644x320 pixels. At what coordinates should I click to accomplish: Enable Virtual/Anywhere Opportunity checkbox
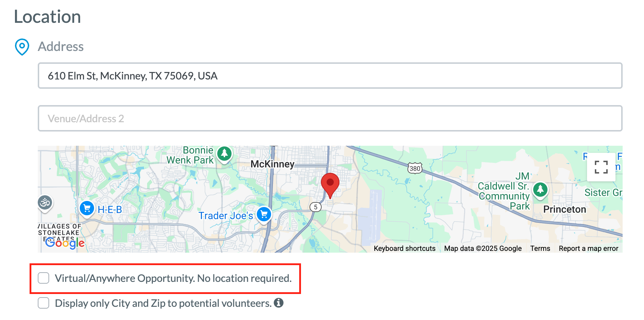[43, 278]
